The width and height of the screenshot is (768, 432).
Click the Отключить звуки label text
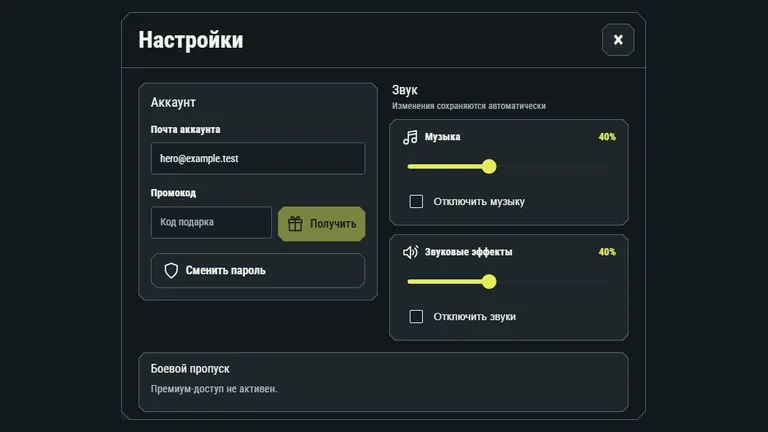tap(475, 316)
